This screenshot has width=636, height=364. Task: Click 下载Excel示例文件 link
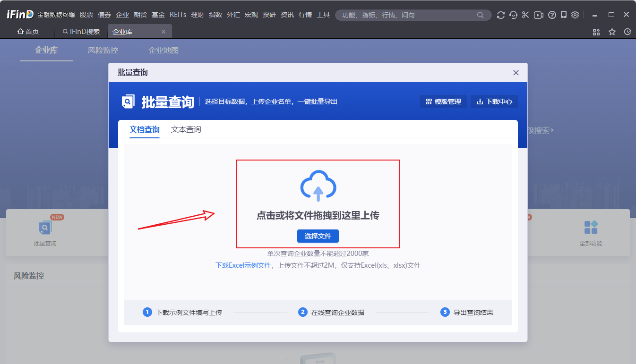[243, 265]
